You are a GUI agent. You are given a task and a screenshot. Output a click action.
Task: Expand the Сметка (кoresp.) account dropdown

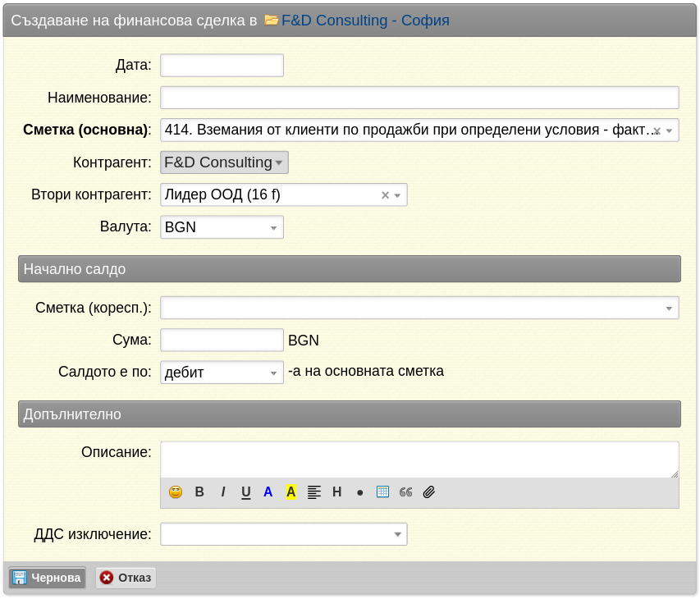point(419,308)
